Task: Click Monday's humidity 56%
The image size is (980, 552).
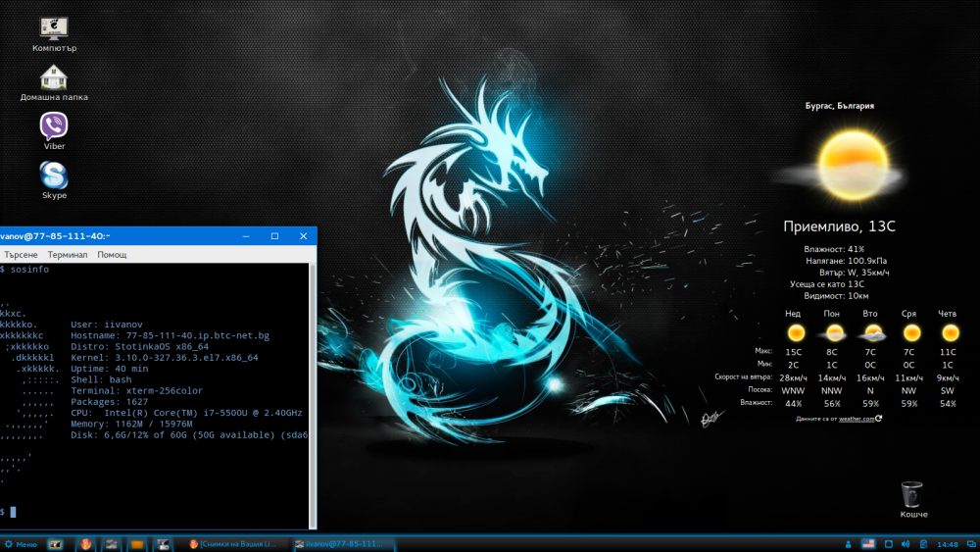Action: pos(832,404)
